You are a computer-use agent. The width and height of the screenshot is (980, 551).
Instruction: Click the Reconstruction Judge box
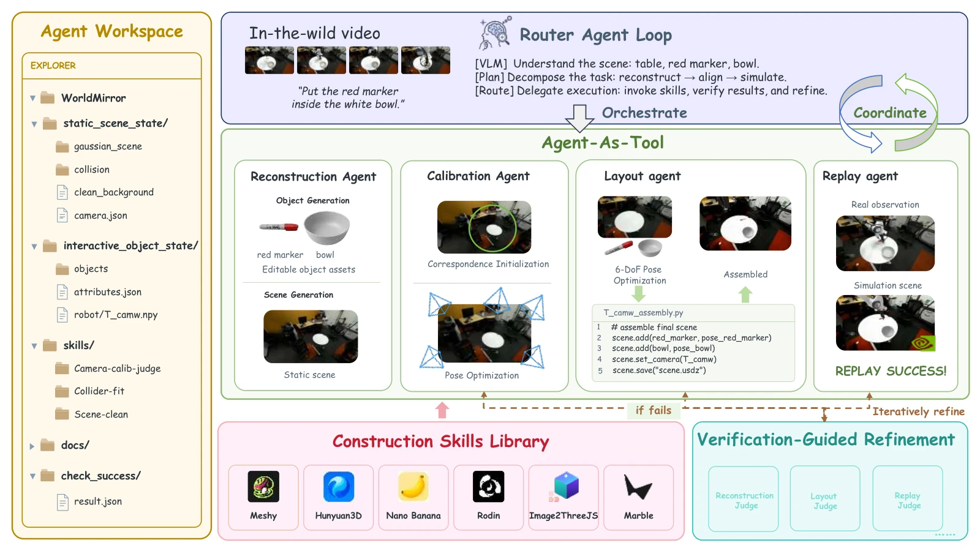click(x=744, y=499)
